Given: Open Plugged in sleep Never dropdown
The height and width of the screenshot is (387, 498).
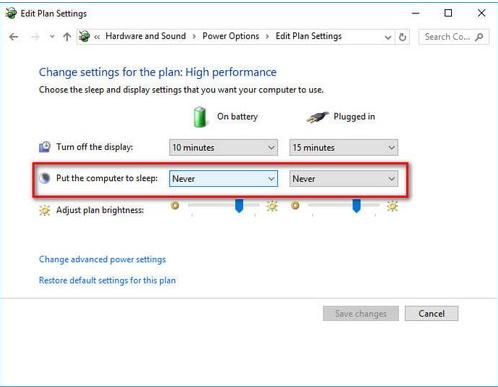Looking at the screenshot, I should [x=343, y=179].
